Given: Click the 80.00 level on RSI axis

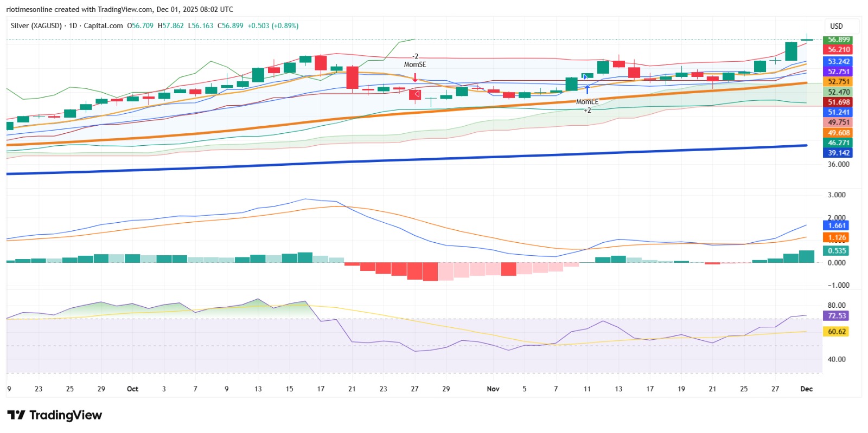Looking at the screenshot, I should point(837,305).
